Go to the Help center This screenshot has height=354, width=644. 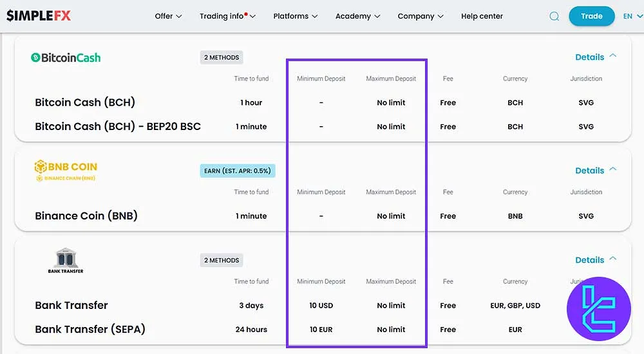tap(482, 16)
